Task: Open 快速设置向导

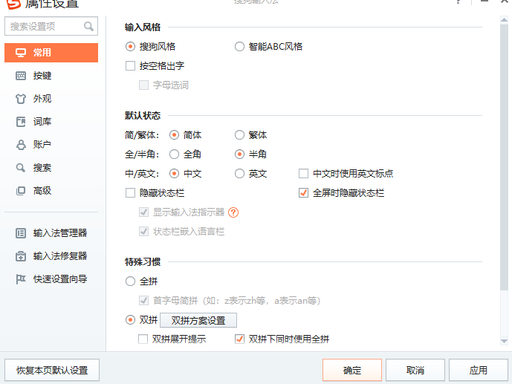Action: tap(51, 279)
